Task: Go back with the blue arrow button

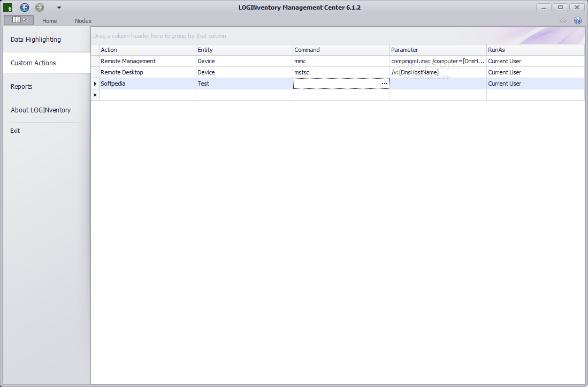Action: click(25, 7)
